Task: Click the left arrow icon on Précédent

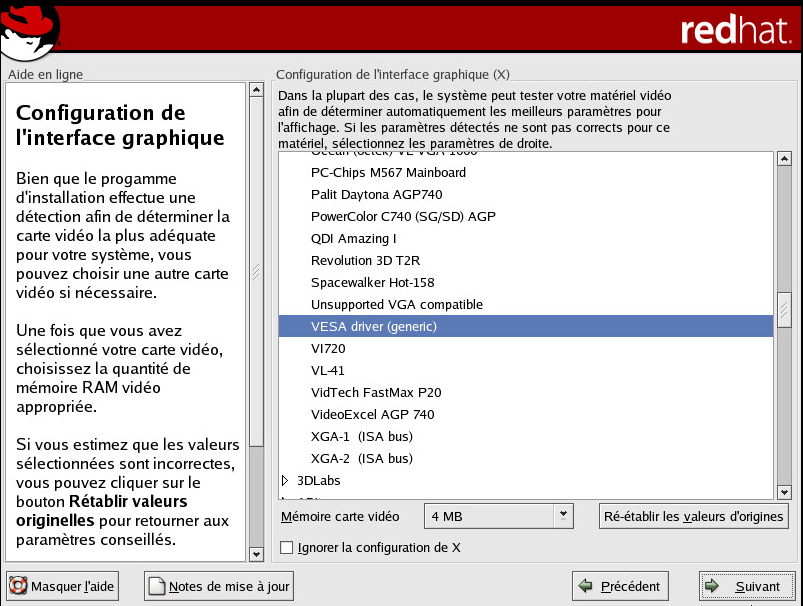Action: point(585,586)
